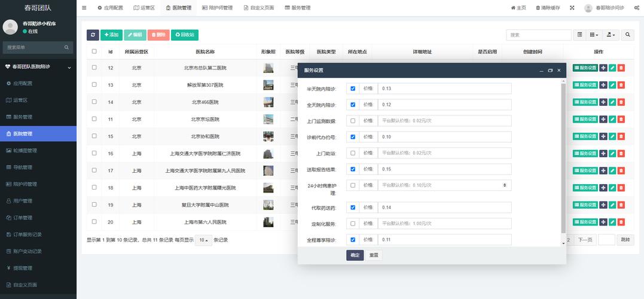Click edit pencil icon for 解放军第307医院 row
Image resolution: width=644 pixels, height=299 pixels.
click(612, 85)
